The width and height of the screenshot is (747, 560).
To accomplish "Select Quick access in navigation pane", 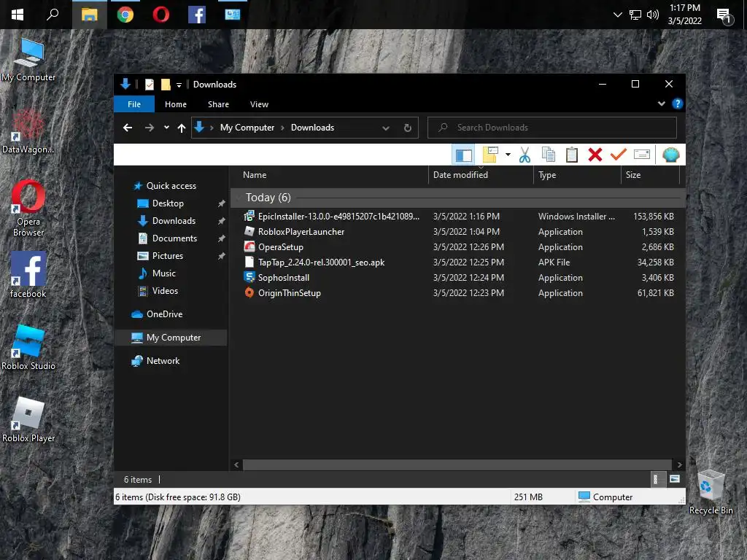I will pos(171,186).
